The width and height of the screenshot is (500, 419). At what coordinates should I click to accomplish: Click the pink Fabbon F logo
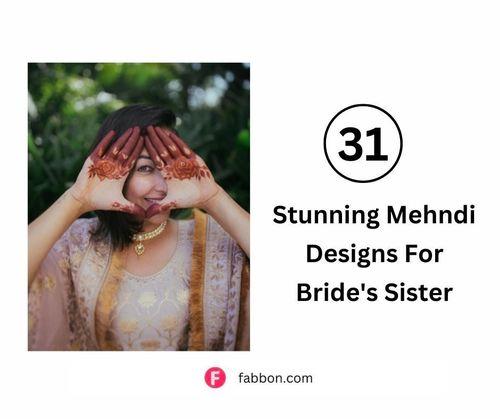click(x=215, y=378)
